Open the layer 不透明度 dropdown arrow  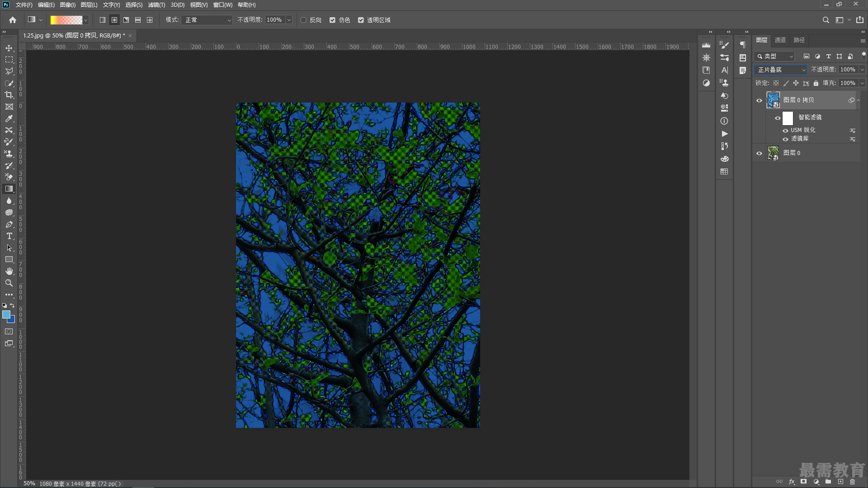pos(862,70)
